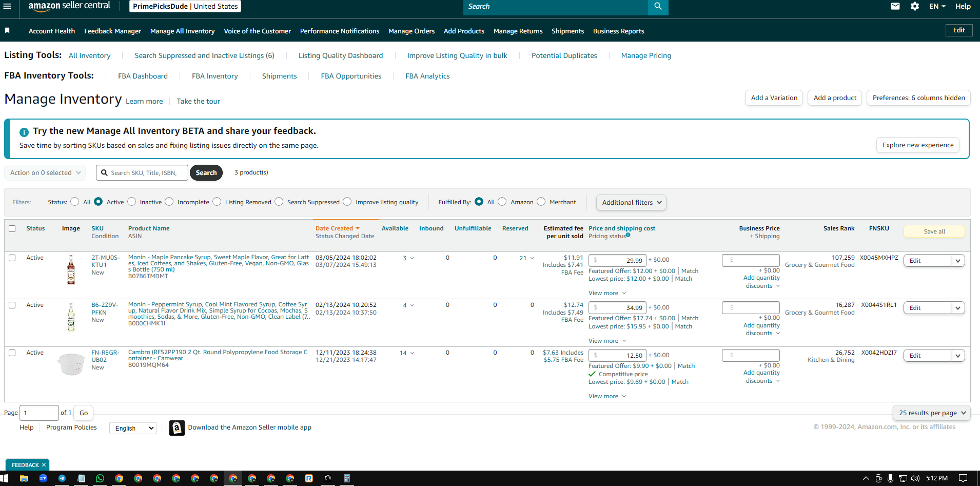The width and height of the screenshot is (980, 486).
Task: Open the Edit dropdown arrow for Cambro row
Action: [958, 356]
